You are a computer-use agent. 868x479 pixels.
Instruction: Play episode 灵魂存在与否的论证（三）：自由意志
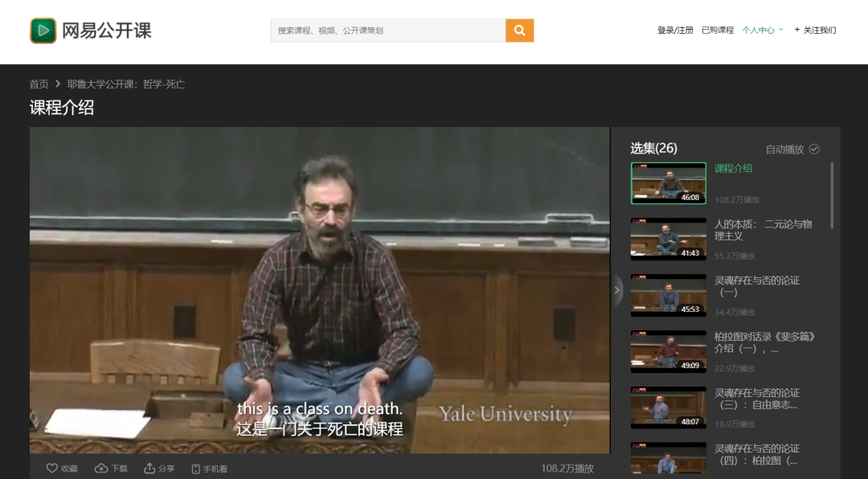click(x=757, y=399)
